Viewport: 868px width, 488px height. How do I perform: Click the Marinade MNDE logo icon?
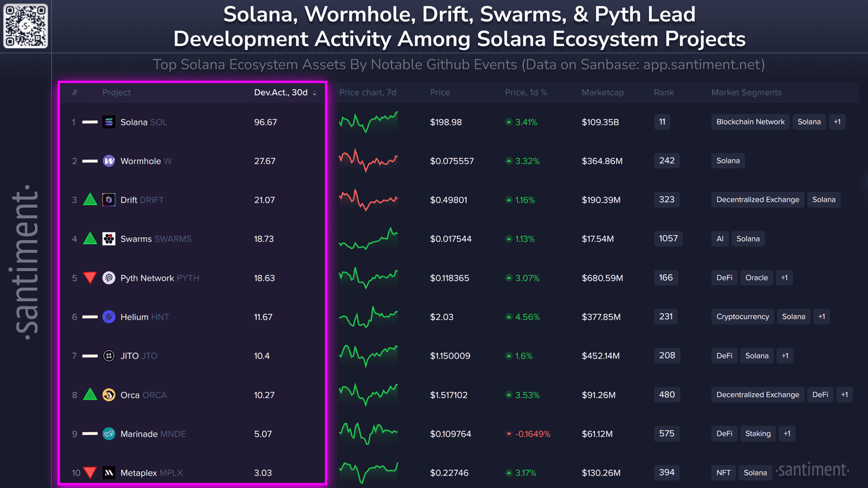[x=108, y=434]
